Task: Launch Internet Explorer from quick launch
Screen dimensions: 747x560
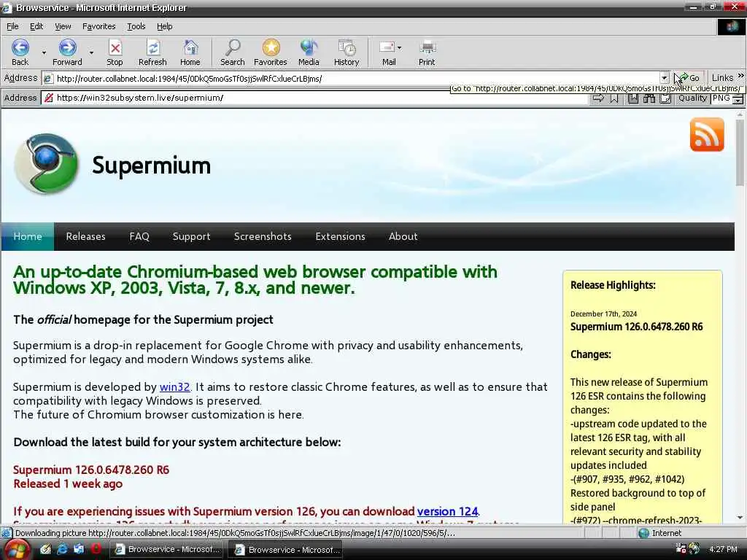Action: pyautogui.click(x=63, y=549)
